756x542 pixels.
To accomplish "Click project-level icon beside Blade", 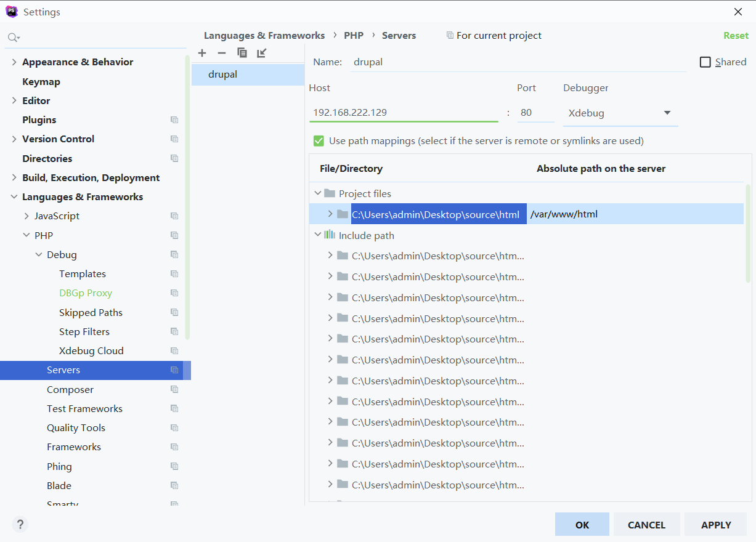I will coord(174,486).
